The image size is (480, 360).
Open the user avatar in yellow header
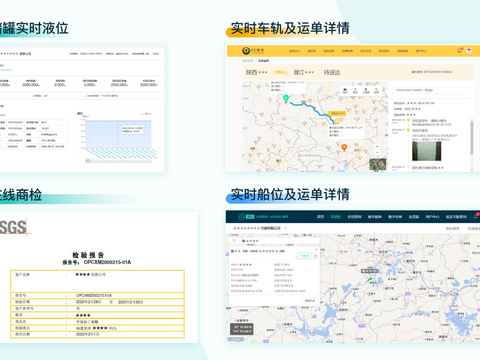point(469,51)
